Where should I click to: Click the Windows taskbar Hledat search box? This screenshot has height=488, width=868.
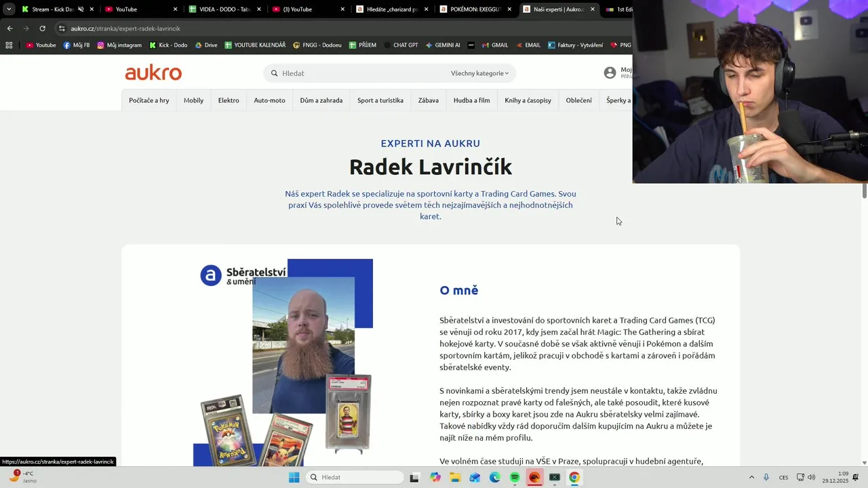click(355, 477)
